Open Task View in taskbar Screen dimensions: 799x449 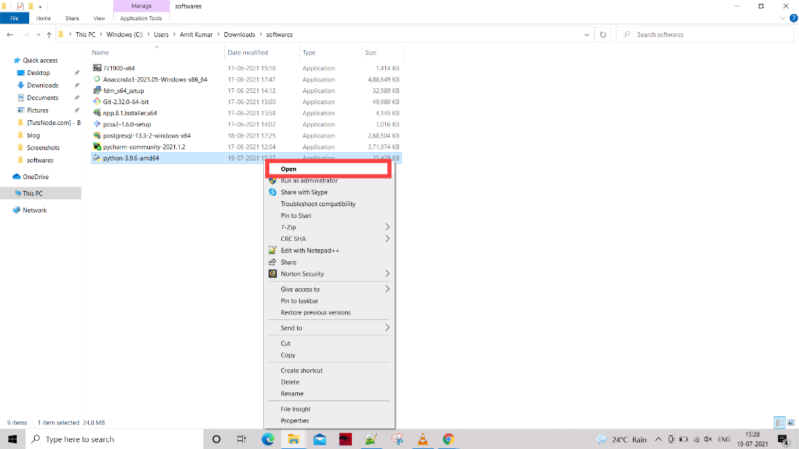(x=242, y=439)
